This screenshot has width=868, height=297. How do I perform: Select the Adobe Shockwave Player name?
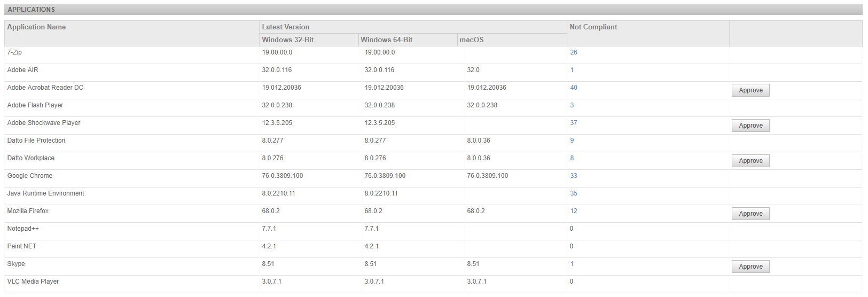[x=44, y=123]
